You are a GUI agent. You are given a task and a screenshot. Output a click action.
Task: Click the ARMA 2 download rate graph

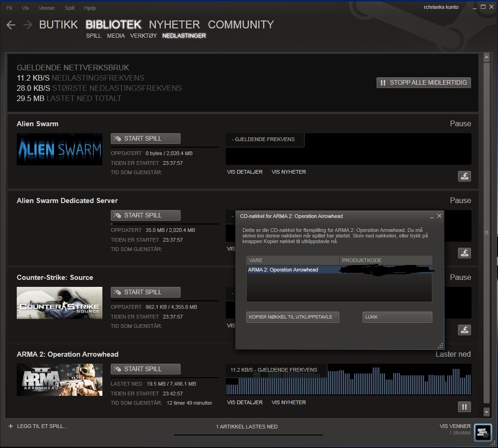(349, 380)
